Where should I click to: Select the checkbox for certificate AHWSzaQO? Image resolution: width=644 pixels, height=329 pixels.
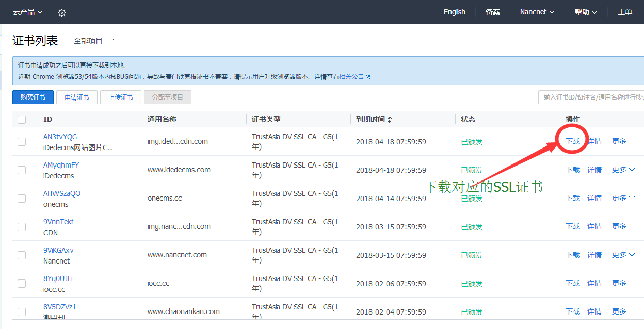point(22,198)
